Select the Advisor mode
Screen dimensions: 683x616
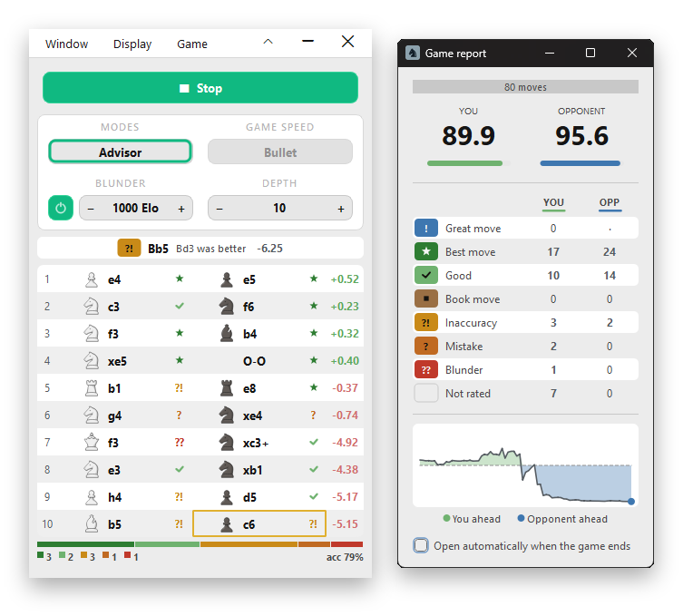[x=121, y=152]
